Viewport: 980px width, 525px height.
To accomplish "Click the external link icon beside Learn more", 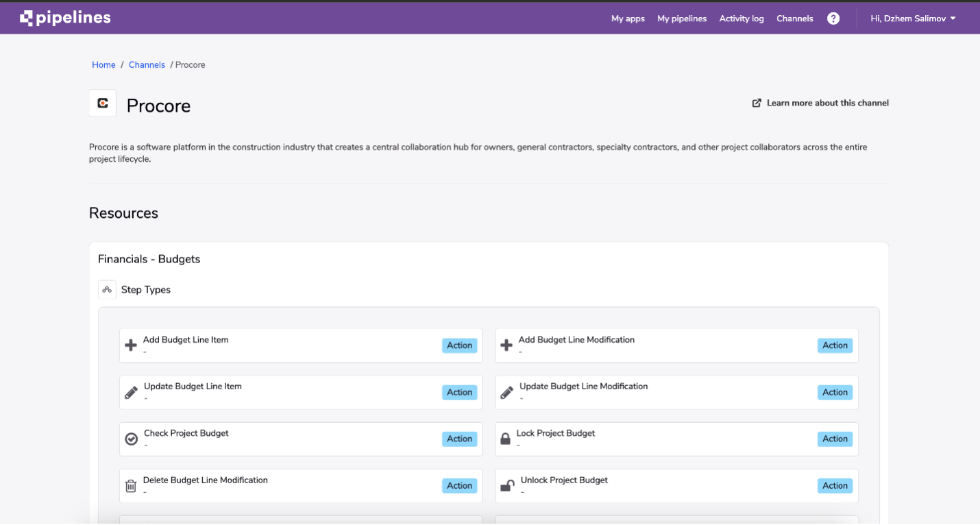I will (757, 103).
